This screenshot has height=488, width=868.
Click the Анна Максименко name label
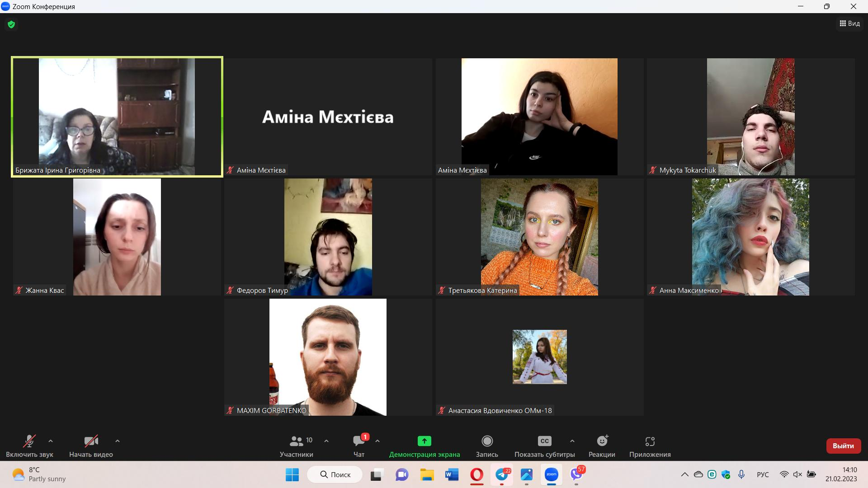pyautogui.click(x=689, y=291)
